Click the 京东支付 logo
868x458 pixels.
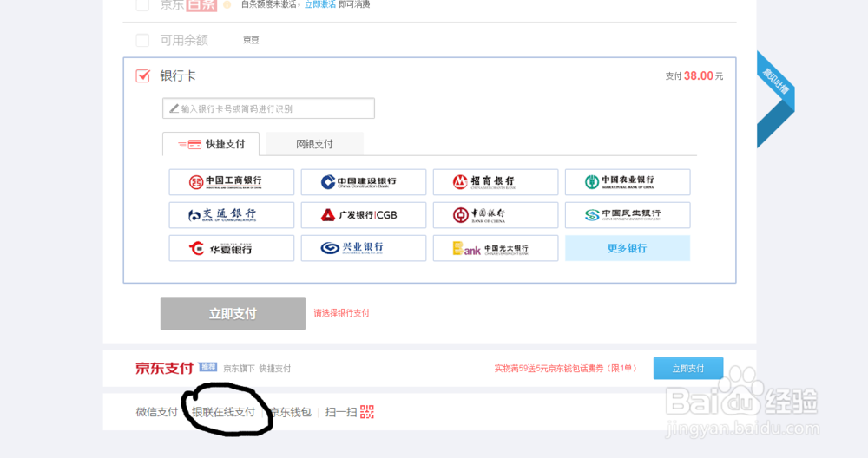pyautogui.click(x=164, y=368)
